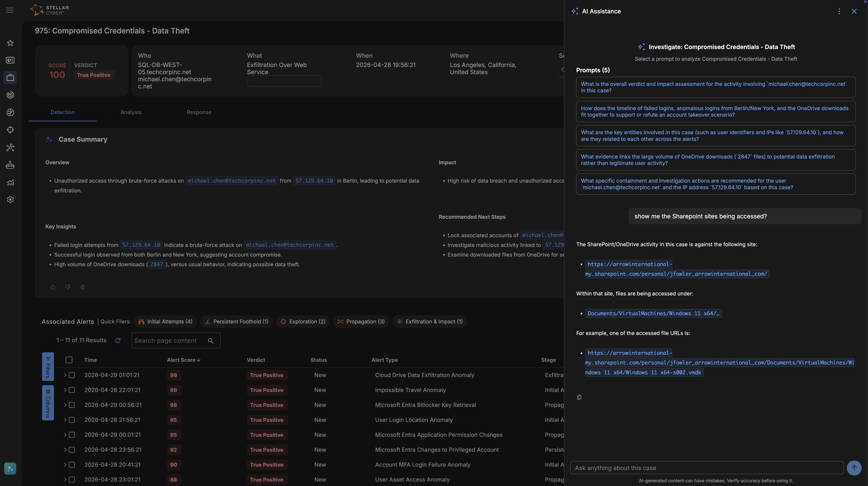
Task: Check the Bitlocker Key Retrieval row
Action: (x=72, y=405)
